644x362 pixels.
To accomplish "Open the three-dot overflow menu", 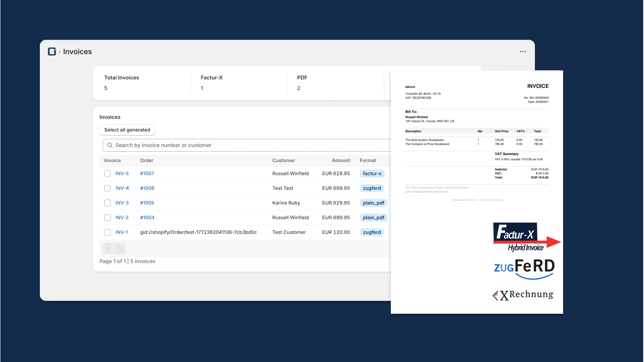I will tap(522, 51).
